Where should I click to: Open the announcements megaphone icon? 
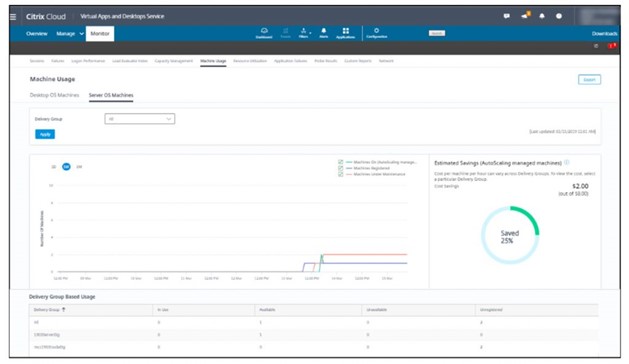point(525,16)
